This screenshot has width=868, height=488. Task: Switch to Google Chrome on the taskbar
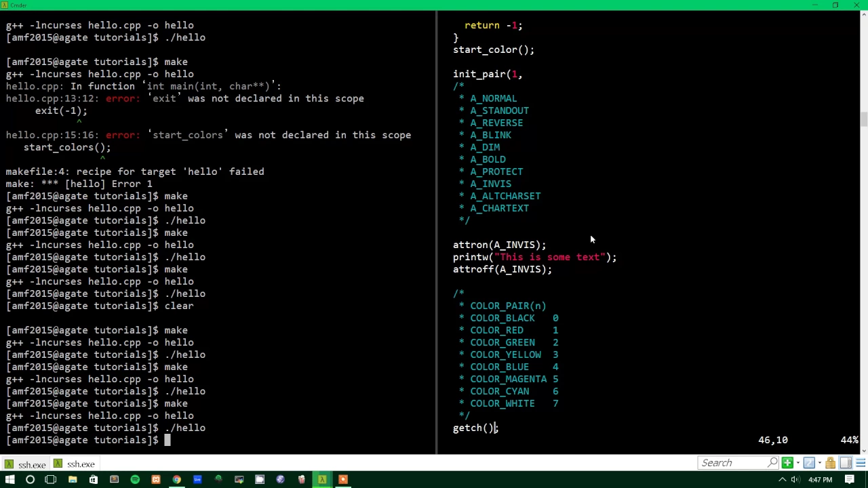[x=176, y=480]
